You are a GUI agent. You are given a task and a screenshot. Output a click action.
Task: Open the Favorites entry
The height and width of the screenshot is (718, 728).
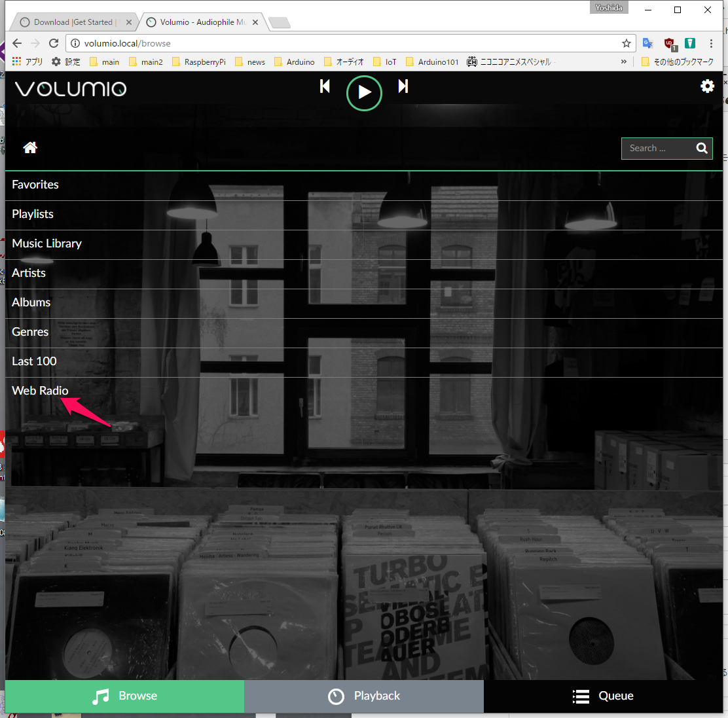tap(35, 185)
